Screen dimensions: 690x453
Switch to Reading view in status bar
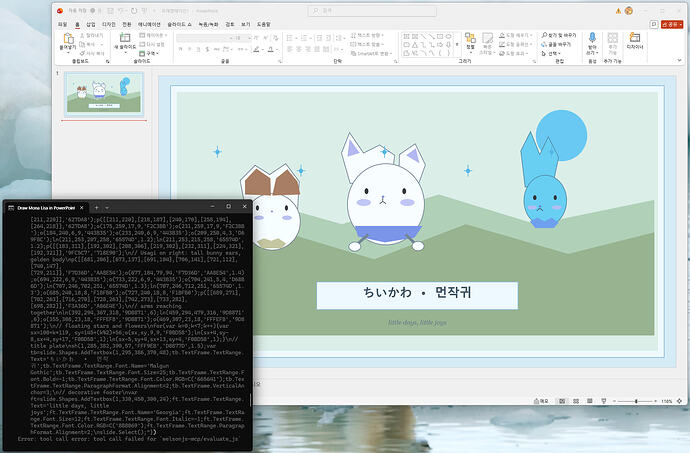[x=590, y=401]
